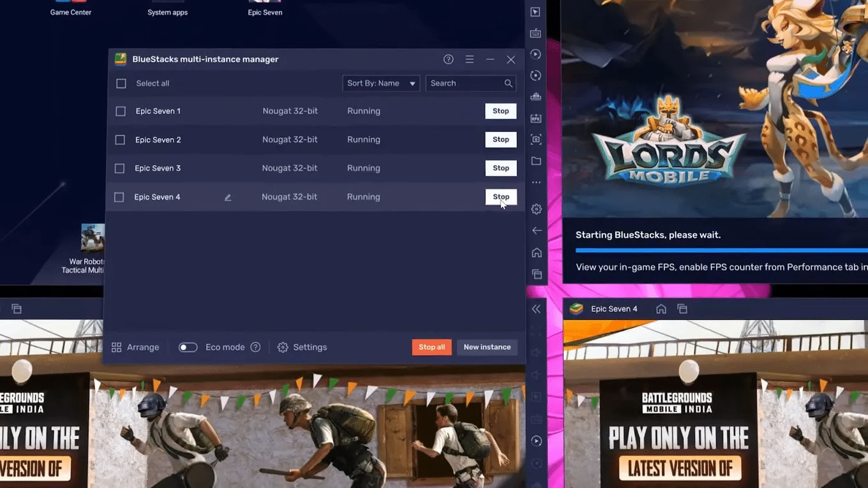Stop all running instances
Image resolution: width=868 pixels, height=488 pixels.
click(431, 346)
